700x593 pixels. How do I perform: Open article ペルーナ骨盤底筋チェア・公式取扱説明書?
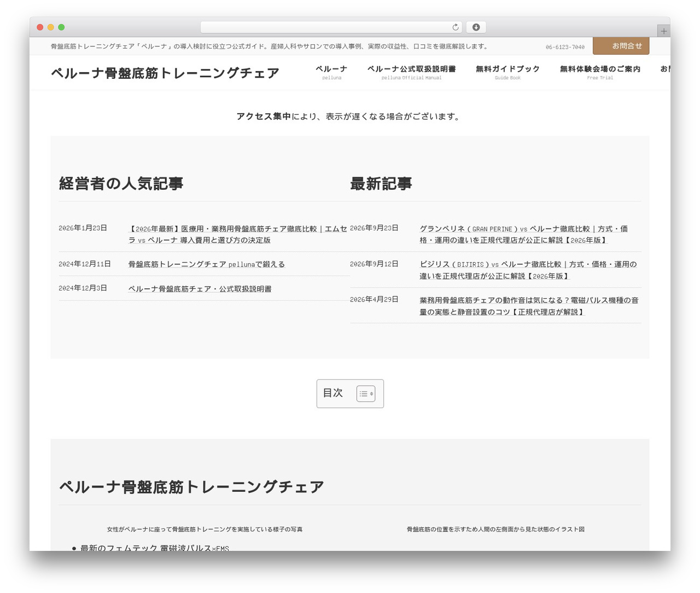(x=200, y=289)
